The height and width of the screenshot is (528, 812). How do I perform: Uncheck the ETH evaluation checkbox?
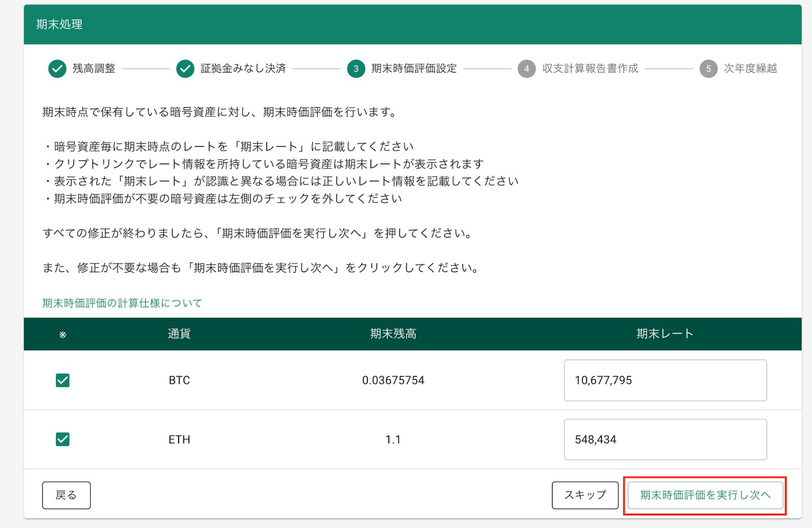click(x=62, y=439)
